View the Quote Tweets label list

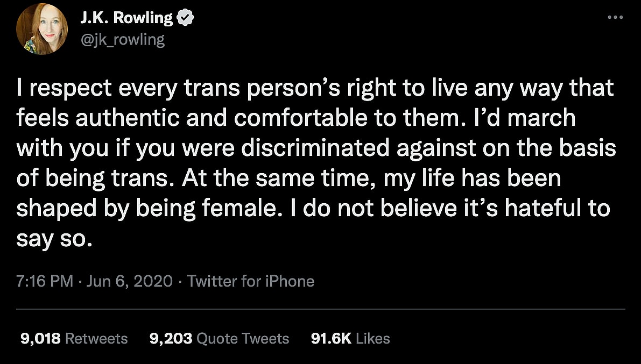(x=243, y=338)
